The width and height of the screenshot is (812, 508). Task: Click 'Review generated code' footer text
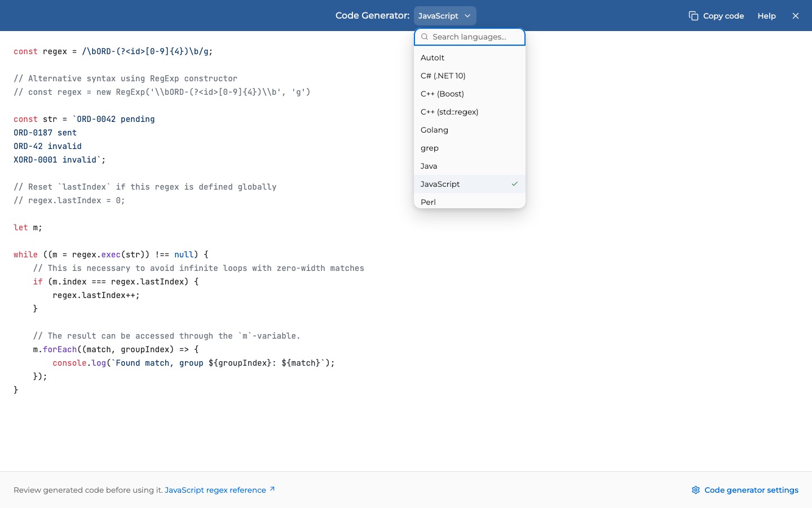pos(88,490)
